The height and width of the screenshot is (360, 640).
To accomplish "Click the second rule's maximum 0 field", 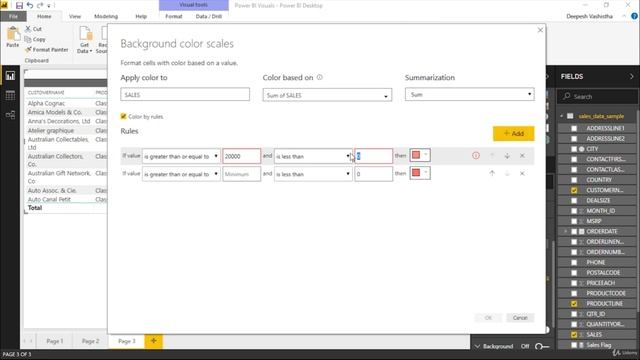I will coord(373,174).
